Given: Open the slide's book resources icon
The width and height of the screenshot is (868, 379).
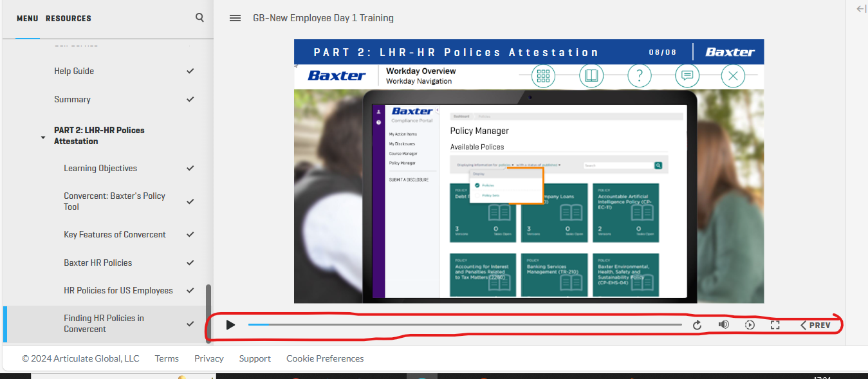Looking at the screenshot, I should coord(591,76).
